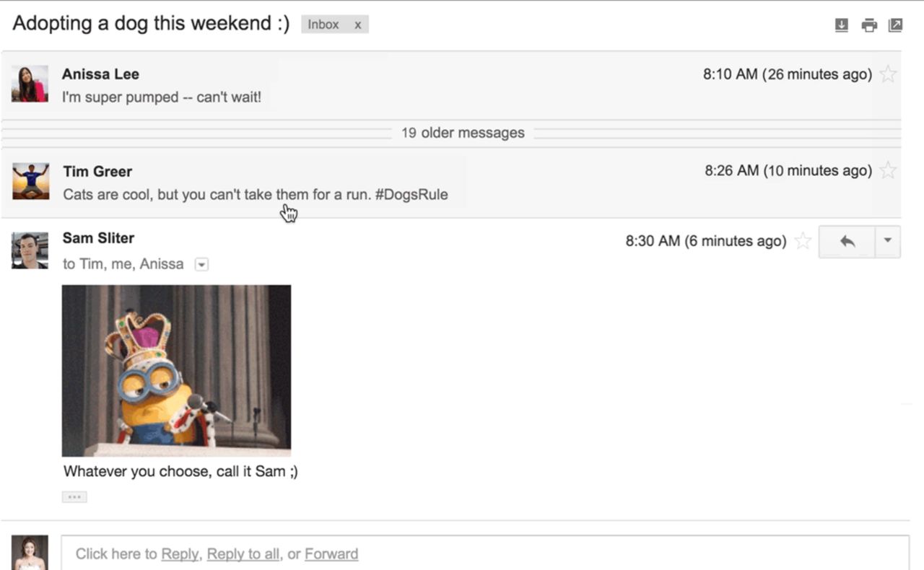This screenshot has width=924, height=570.
Task: Click the Forward link
Action: pyautogui.click(x=331, y=554)
